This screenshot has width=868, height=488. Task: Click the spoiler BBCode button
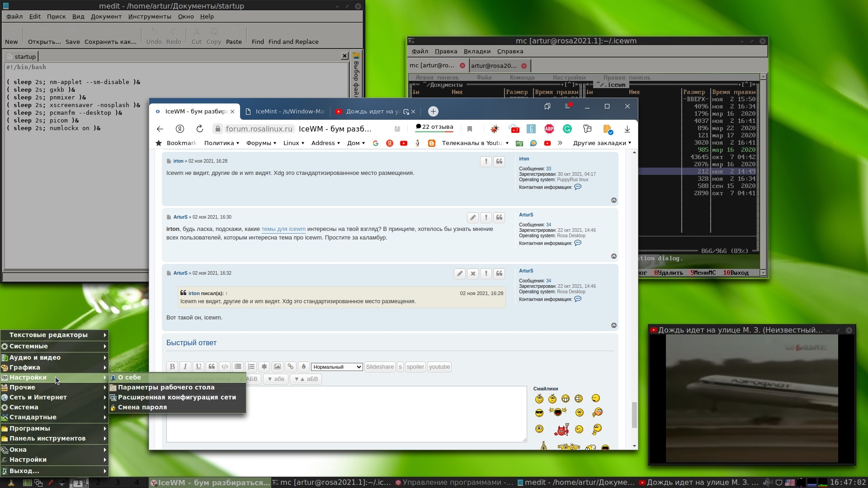pyautogui.click(x=415, y=367)
